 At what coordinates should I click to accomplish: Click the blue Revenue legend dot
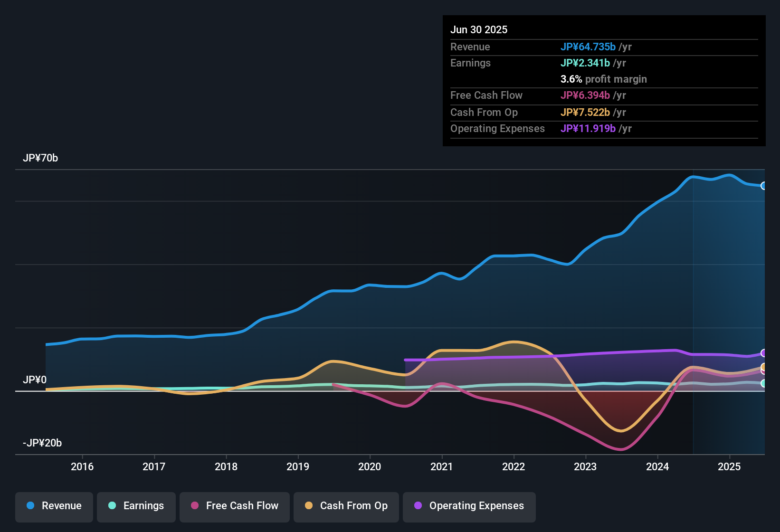click(x=30, y=506)
